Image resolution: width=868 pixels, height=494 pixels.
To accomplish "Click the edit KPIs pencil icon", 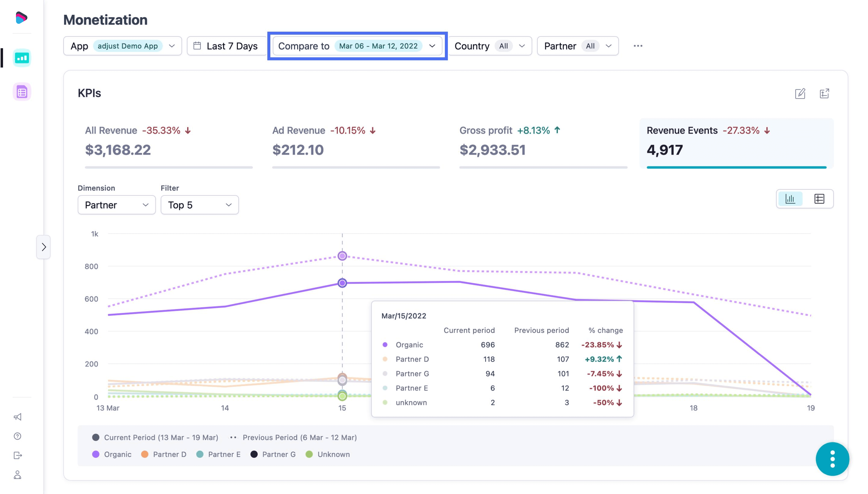I will 800,94.
